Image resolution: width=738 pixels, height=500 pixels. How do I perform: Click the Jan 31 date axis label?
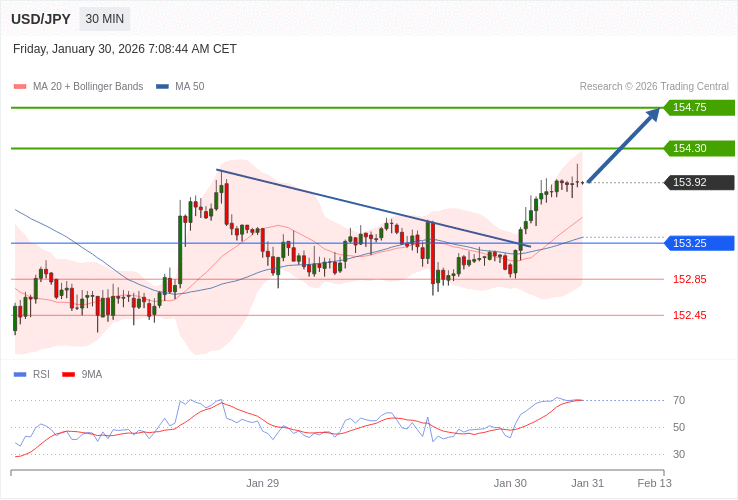point(587,484)
